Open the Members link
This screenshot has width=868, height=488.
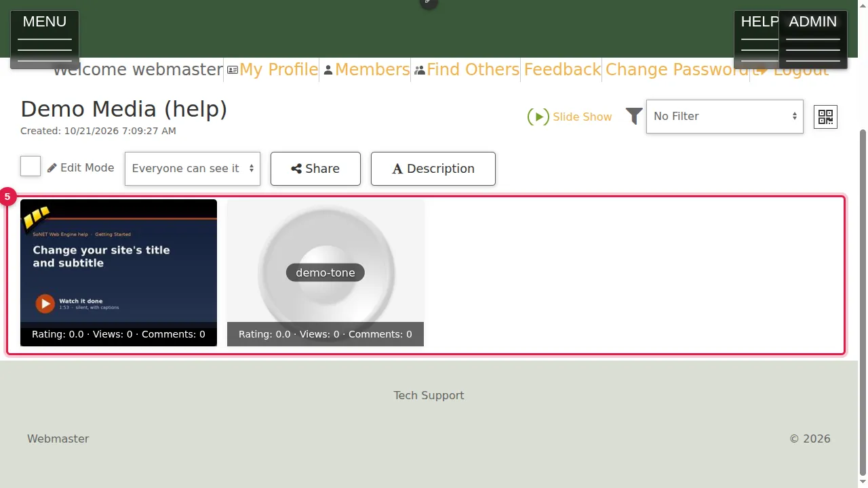pos(366,70)
